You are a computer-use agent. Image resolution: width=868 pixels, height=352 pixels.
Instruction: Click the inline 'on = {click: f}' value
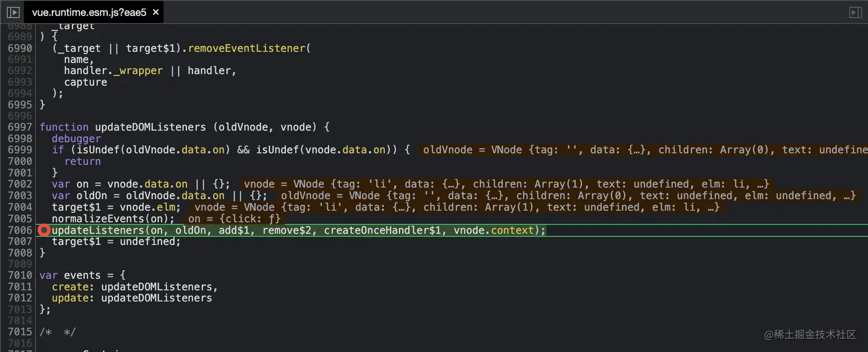tap(234, 219)
